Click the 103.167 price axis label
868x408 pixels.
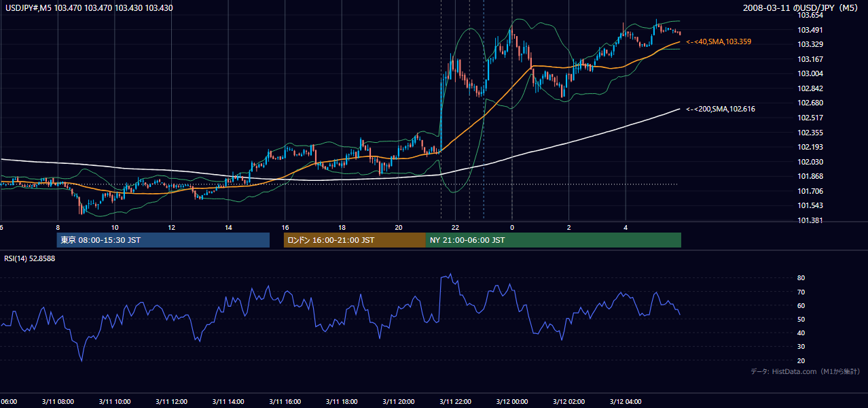click(x=810, y=59)
